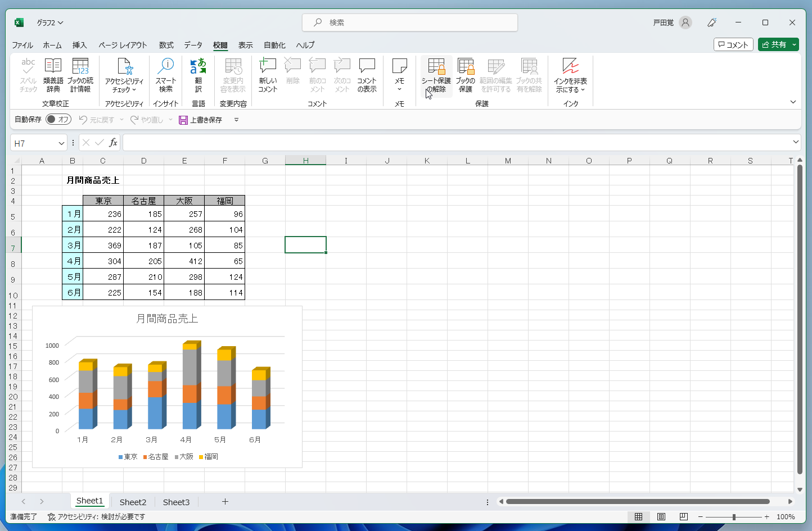Switch to the Sheet3 tab
812x531 pixels.
click(x=176, y=502)
